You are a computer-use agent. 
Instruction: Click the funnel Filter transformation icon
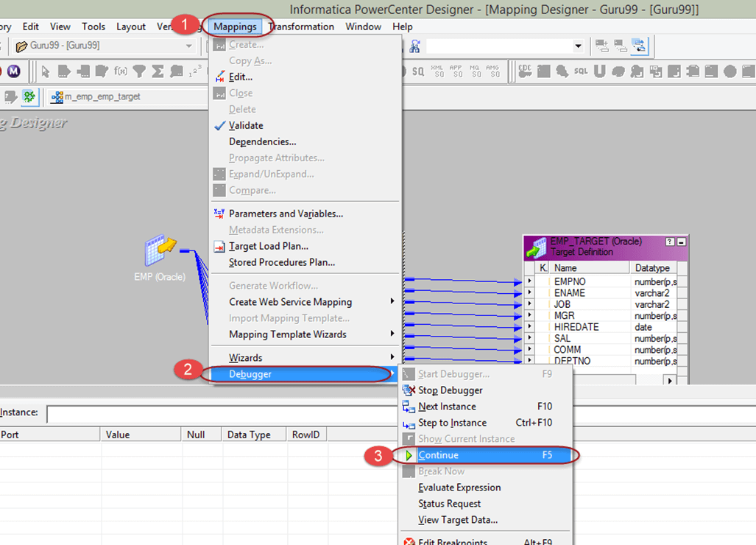(139, 71)
